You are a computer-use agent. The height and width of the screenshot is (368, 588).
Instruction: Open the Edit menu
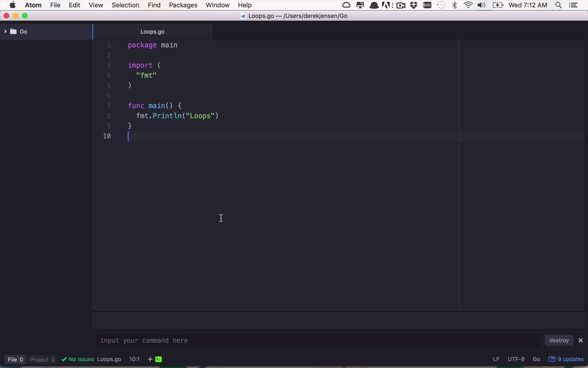tap(74, 5)
